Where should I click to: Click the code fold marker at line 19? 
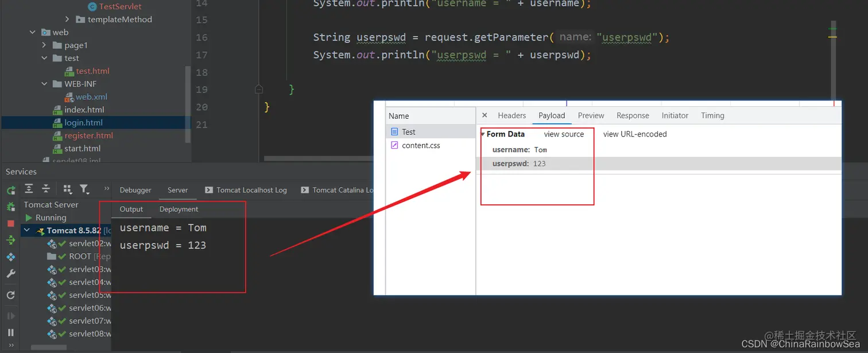point(259,90)
